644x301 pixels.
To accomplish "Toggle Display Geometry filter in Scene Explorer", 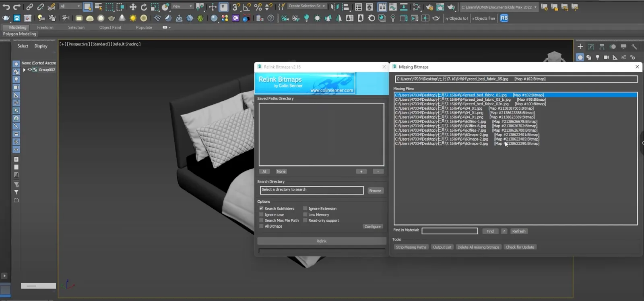I will click(16, 64).
